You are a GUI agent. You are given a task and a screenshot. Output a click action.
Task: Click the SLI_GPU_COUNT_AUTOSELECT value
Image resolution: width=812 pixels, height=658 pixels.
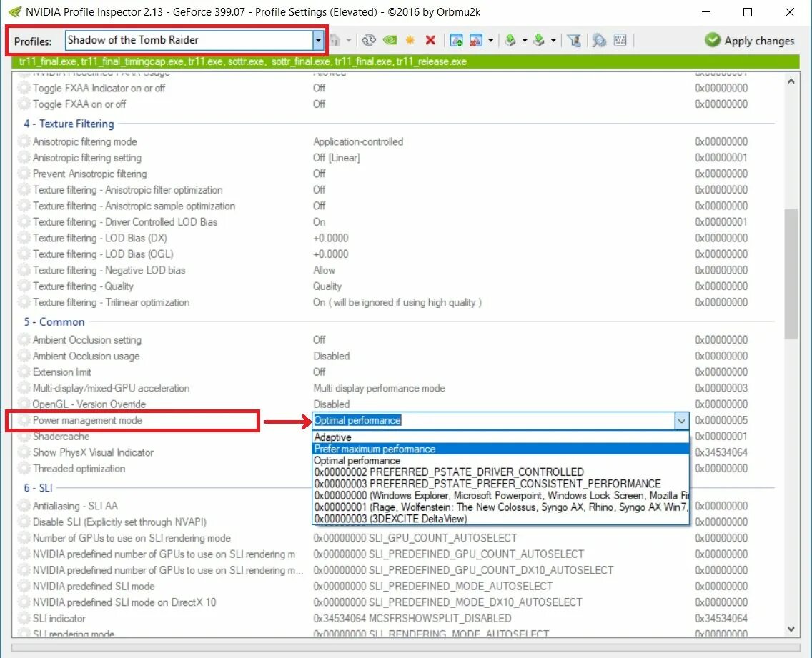click(x=415, y=538)
